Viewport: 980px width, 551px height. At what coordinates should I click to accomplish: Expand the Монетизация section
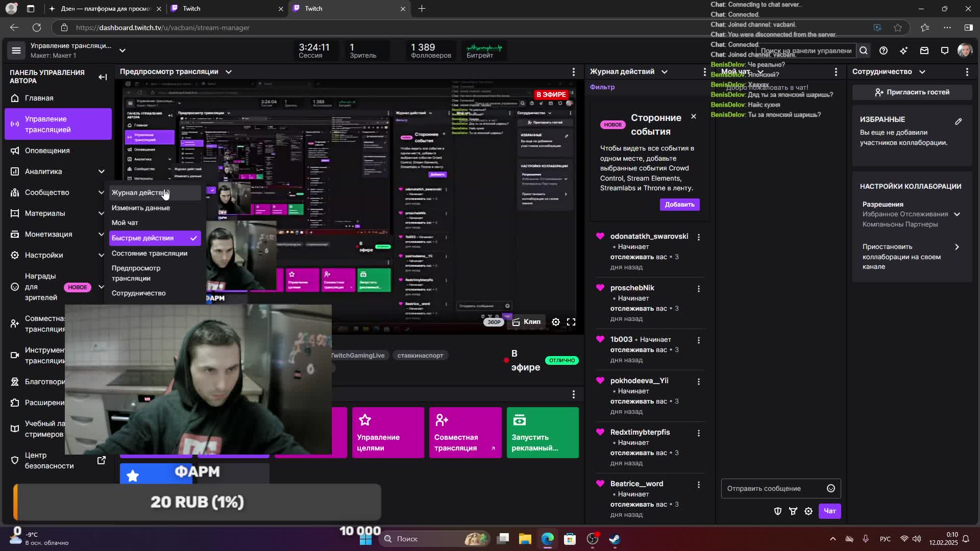101,234
